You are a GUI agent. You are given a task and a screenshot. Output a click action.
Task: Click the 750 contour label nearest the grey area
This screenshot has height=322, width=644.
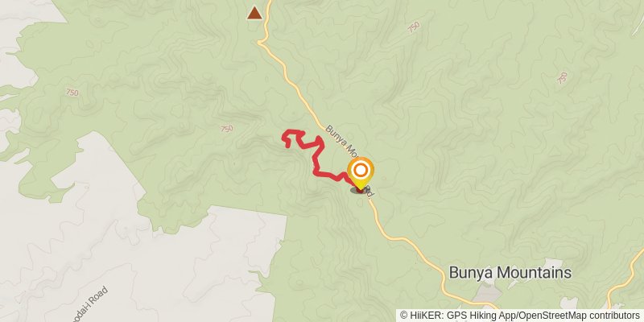click(x=72, y=93)
